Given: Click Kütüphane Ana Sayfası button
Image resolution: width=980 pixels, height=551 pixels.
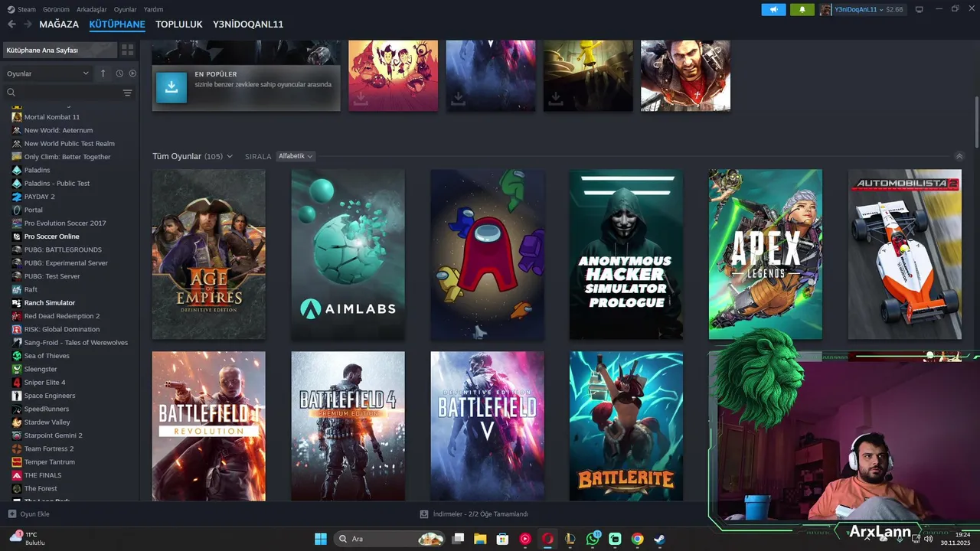Looking at the screenshot, I should click(x=60, y=50).
